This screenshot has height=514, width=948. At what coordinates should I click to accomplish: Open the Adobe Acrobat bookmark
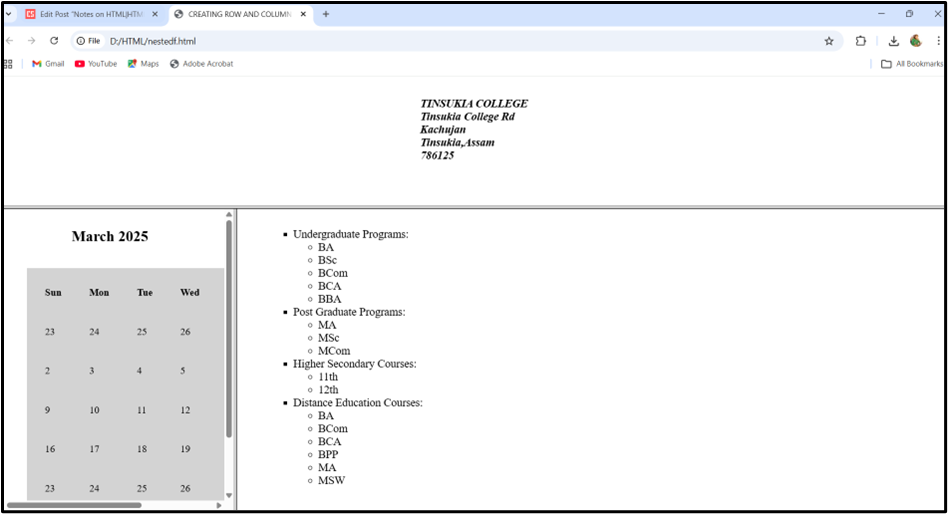click(201, 64)
